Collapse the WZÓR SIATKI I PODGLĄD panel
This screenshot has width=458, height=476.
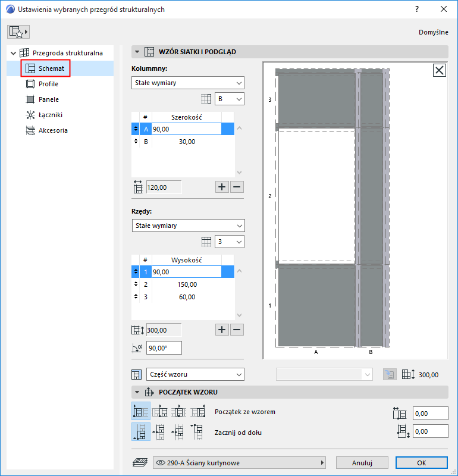coord(137,52)
